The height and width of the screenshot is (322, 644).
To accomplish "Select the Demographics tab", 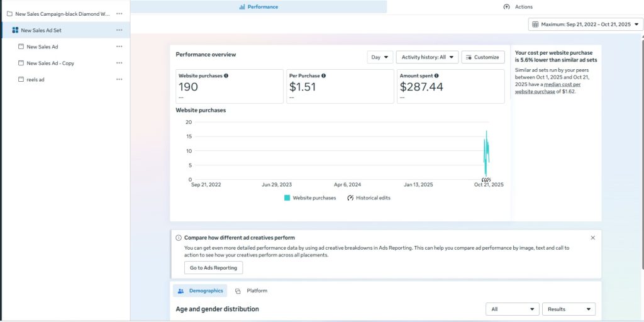I will [x=200, y=291].
